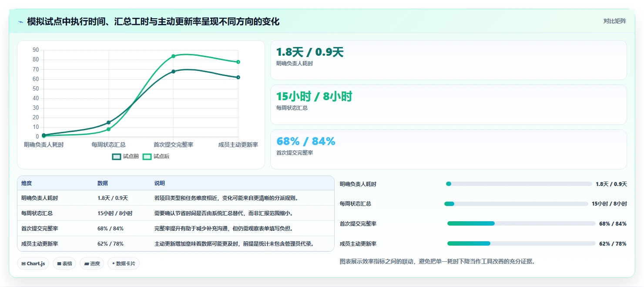
Task: Click the 试点前 data point at 成员主动更新率
Action: [238, 78]
